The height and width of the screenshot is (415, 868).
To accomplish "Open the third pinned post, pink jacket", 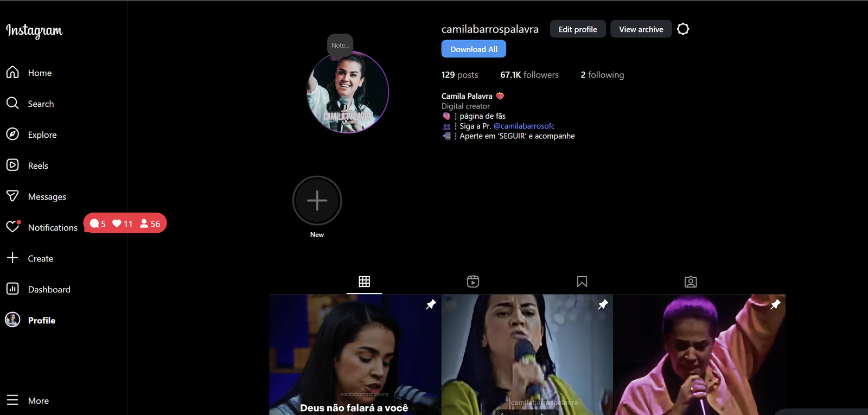I will pyautogui.click(x=700, y=355).
